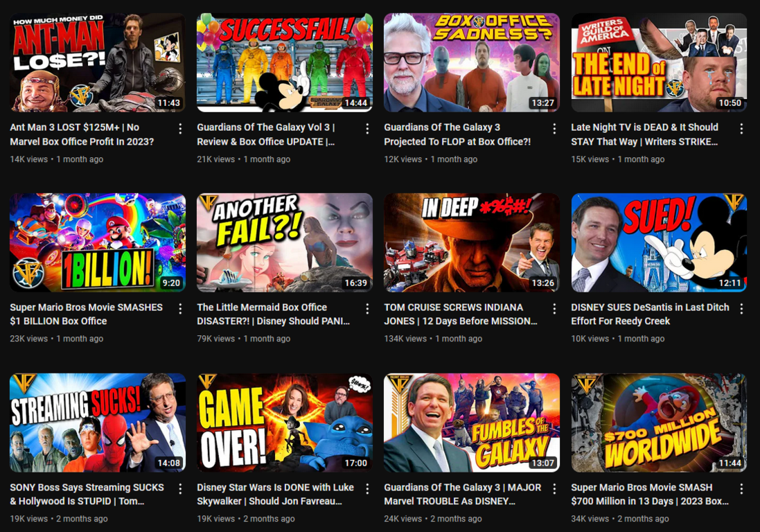The image size is (760, 532).
Task: Open more options for SONY Boss Streaming SUCKS video
Action: click(180, 489)
